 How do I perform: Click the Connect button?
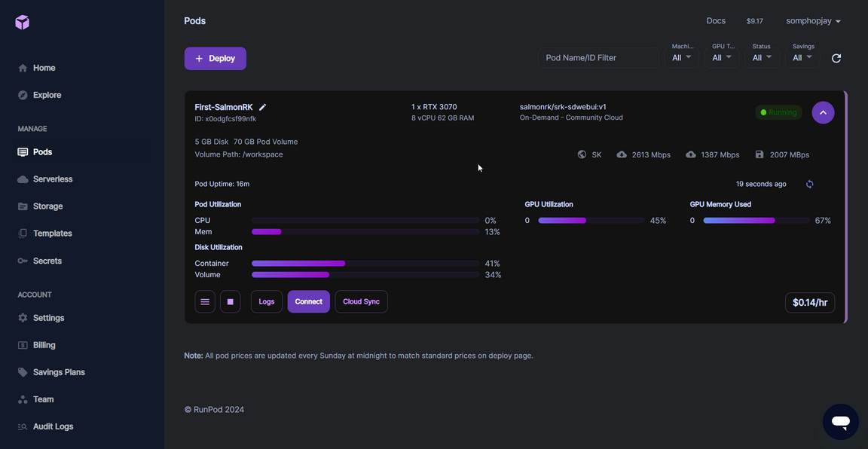point(308,302)
